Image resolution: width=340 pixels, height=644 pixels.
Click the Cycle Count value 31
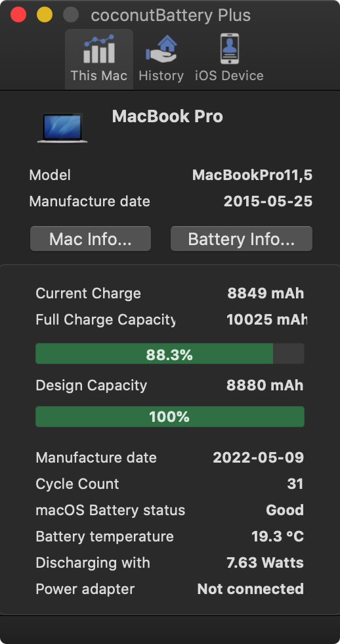295,484
